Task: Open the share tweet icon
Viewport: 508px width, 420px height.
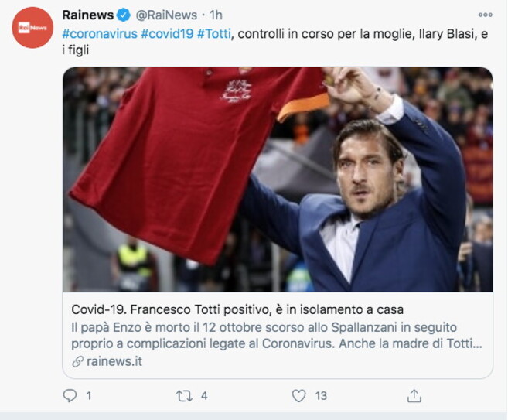Action: tap(414, 396)
